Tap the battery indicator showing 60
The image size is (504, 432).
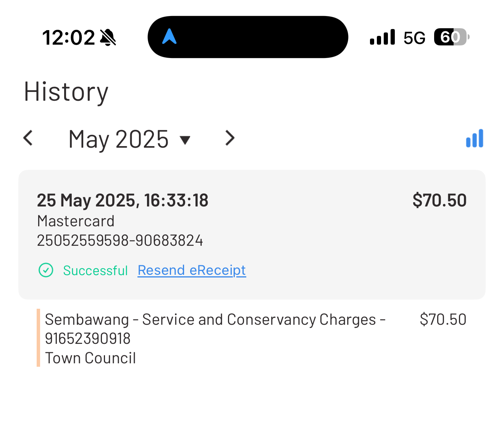tap(452, 37)
